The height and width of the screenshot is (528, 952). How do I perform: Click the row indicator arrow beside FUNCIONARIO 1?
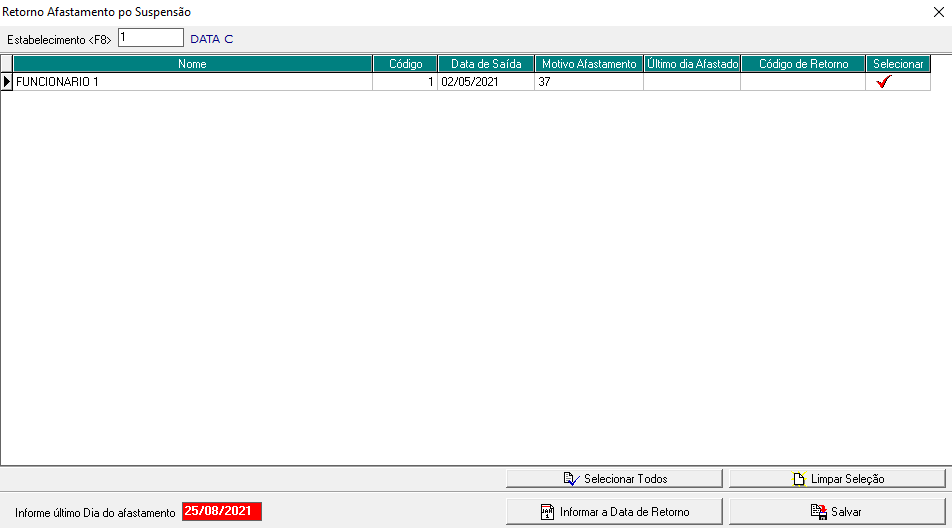[7, 82]
